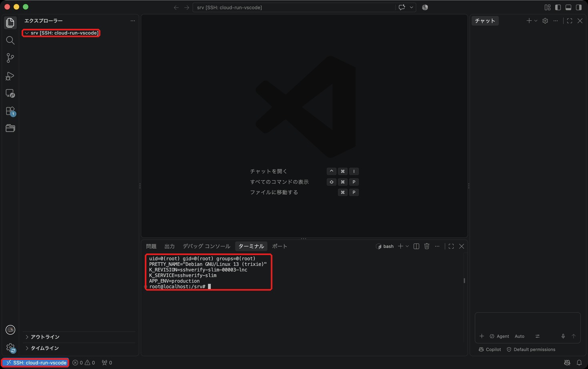This screenshot has height=369, width=588.
Task: Open the title bar chat dropdown chevron
Action: 411,7
